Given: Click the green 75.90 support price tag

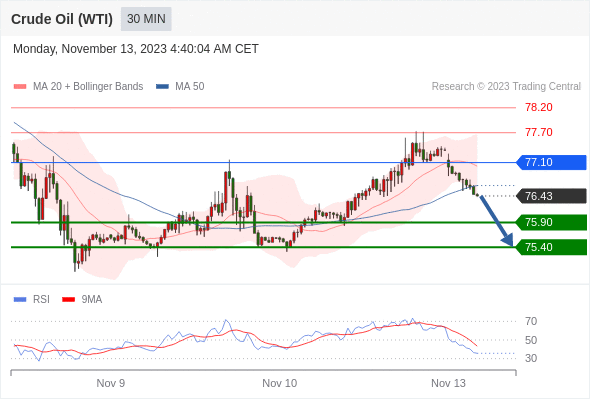Looking at the screenshot, I should pyautogui.click(x=551, y=222).
